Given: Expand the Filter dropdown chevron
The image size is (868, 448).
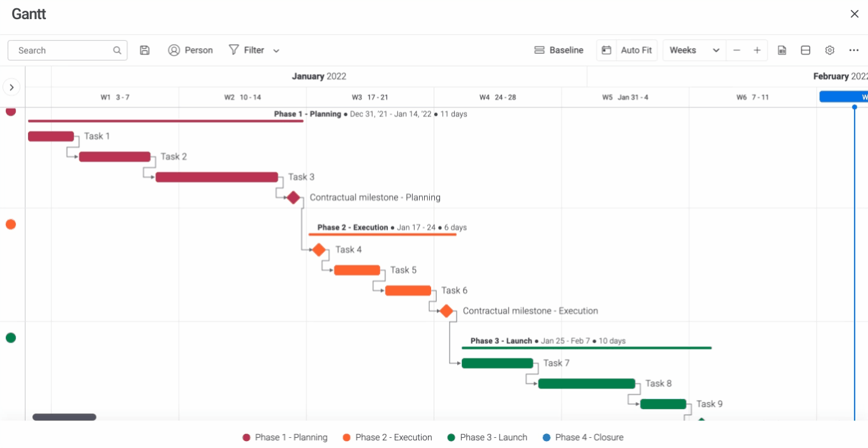Looking at the screenshot, I should click(275, 50).
